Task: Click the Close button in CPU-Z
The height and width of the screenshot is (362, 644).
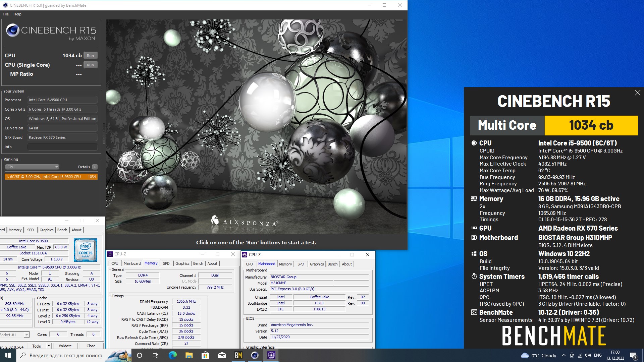Action: [91, 346]
